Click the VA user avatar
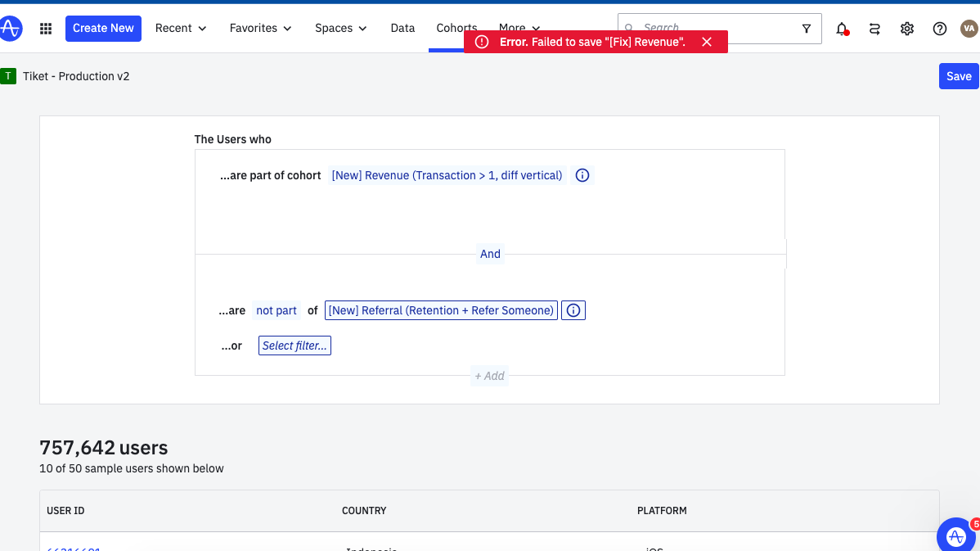980x551 pixels. tap(969, 28)
